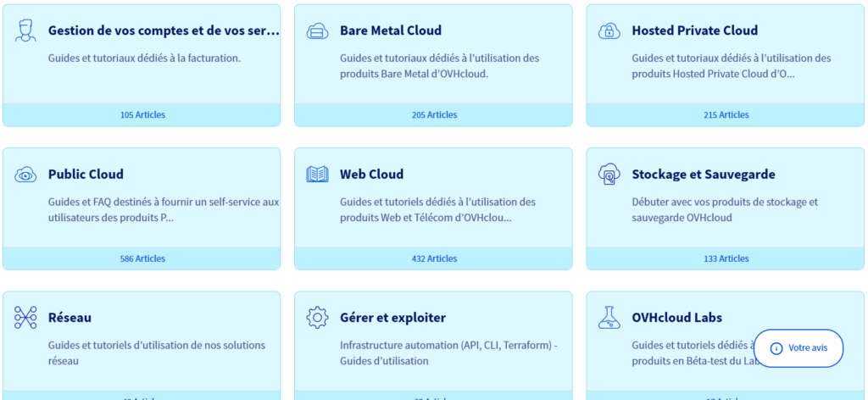
Task: Click text 'produits Bare Metal d'OVHcloud.'
Action: 414,74
